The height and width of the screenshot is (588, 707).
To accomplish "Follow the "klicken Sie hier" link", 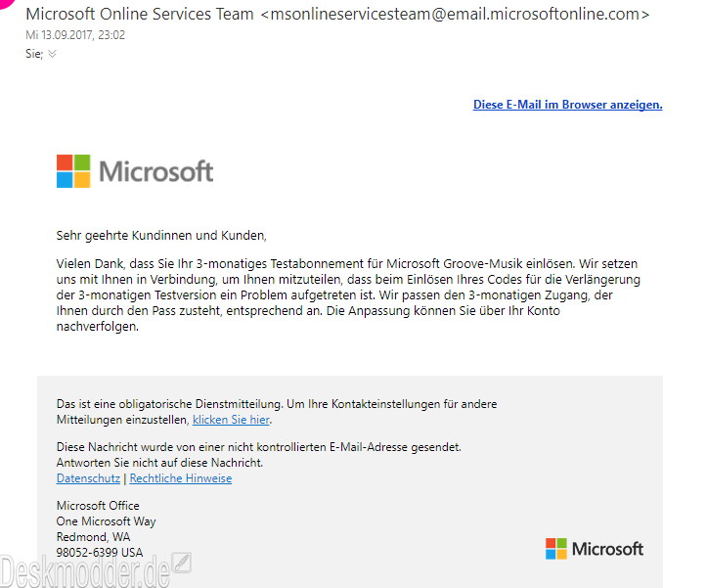I will 231,420.
